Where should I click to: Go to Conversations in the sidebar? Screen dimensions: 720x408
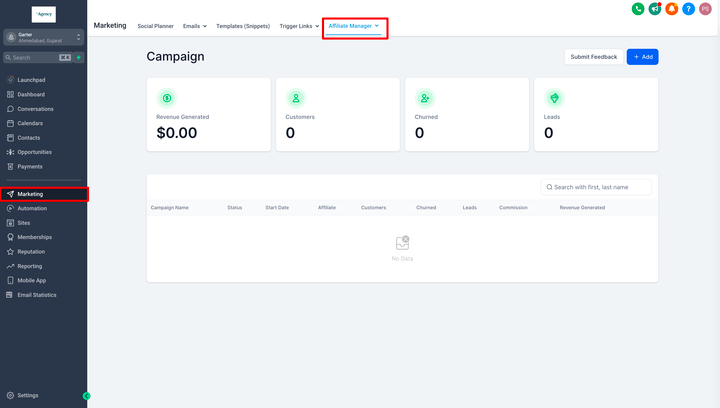[x=35, y=109]
